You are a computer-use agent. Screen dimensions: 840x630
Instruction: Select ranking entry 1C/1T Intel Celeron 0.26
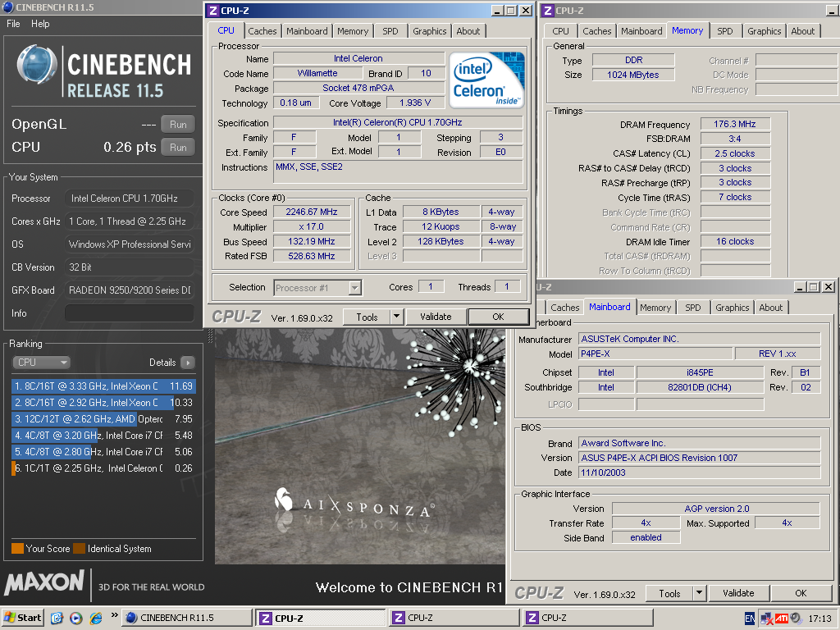pyautogui.click(x=103, y=468)
